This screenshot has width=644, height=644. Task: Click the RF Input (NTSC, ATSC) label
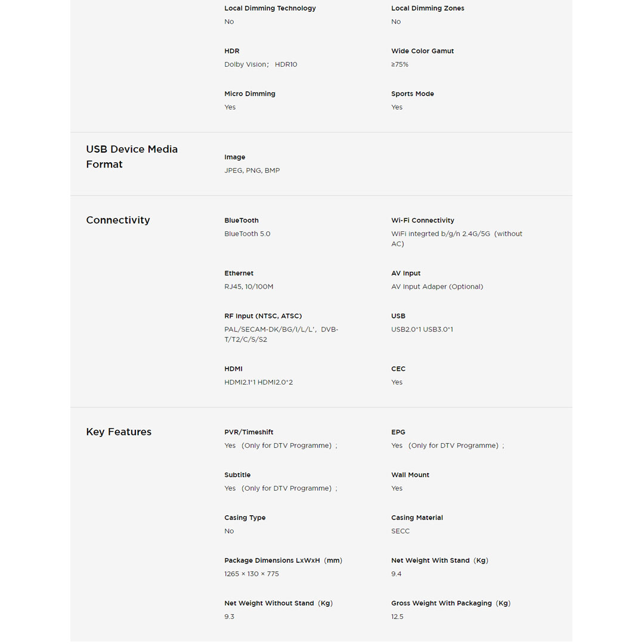pos(263,316)
